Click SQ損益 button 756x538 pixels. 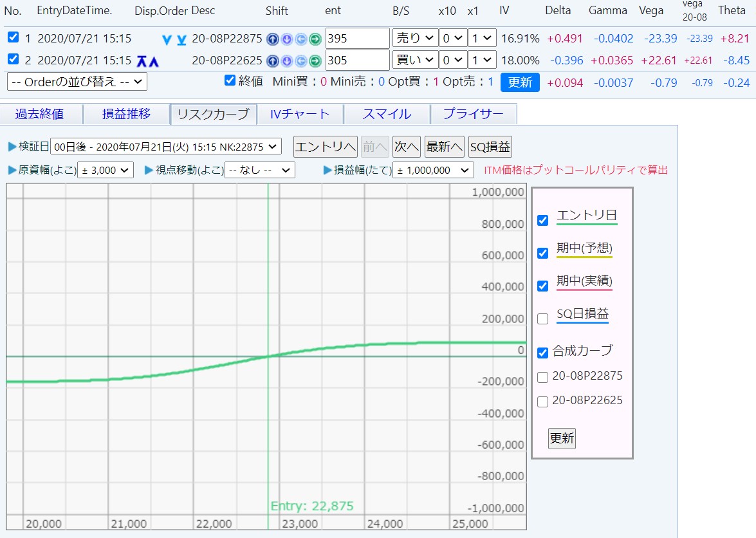490,147
